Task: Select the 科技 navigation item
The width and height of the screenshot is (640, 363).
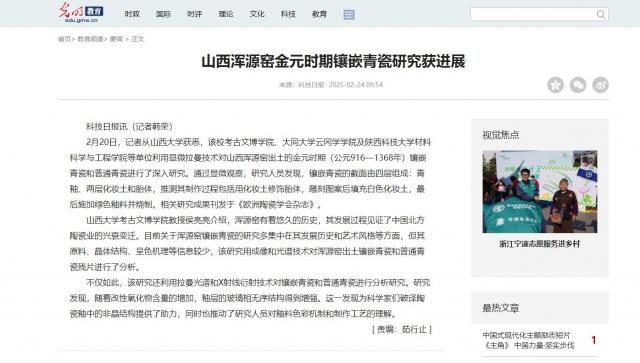Action: click(288, 14)
